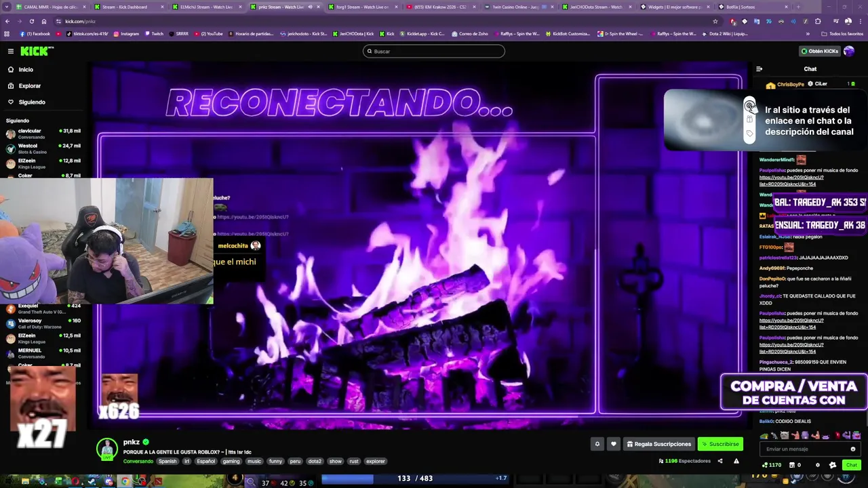Open the chat shop icon showing 0
The width and height of the screenshot is (868, 488).
(x=795, y=465)
